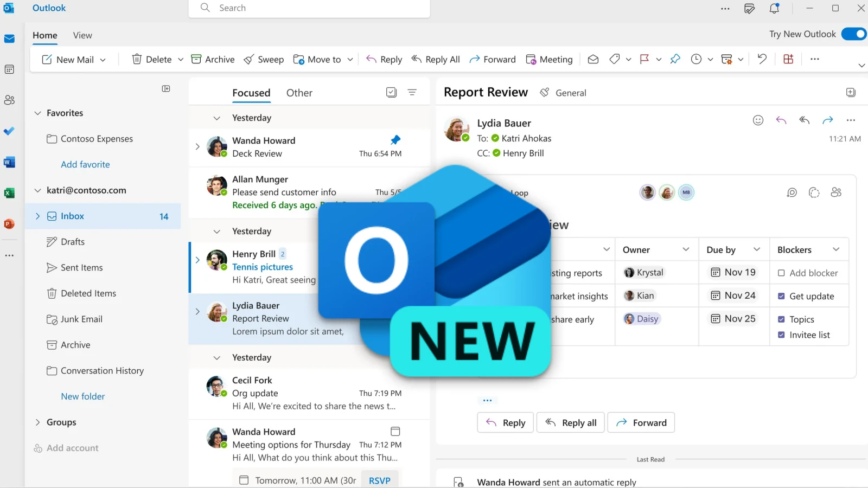The height and width of the screenshot is (488, 868).
Task: Select the Focused inbox tab
Action: click(x=251, y=93)
